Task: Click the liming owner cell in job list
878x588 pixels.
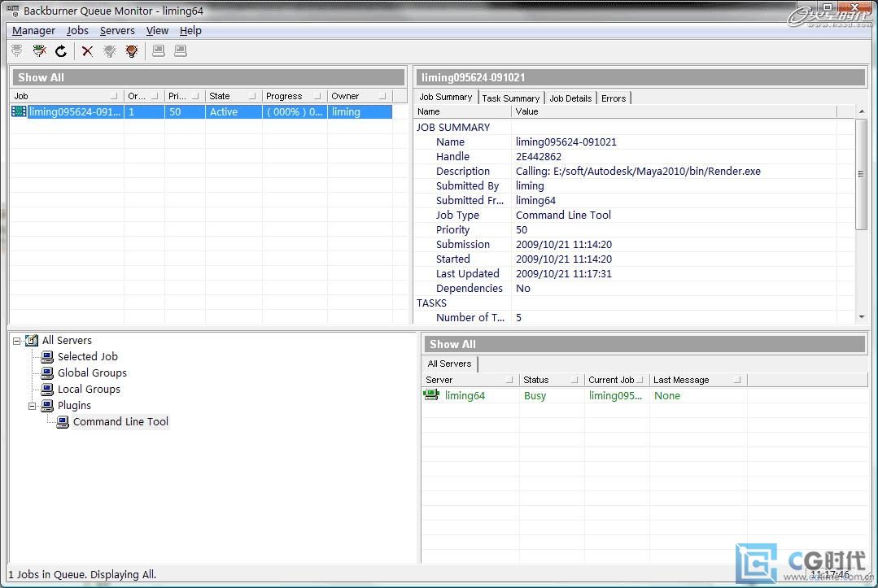Action: tap(360, 112)
